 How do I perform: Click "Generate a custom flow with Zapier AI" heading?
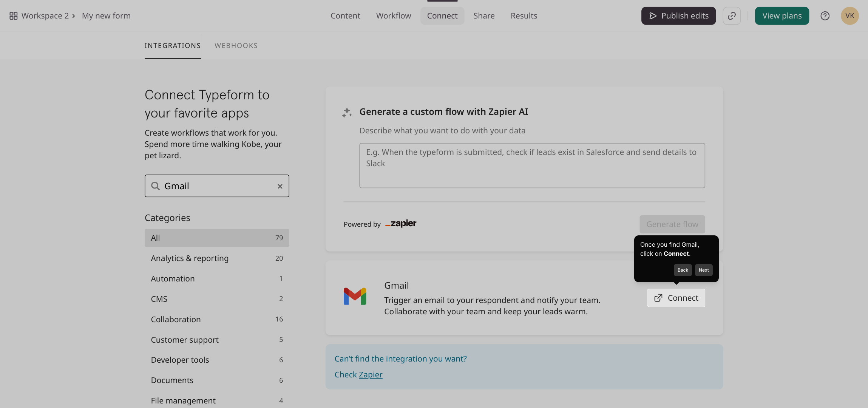coord(443,112)
